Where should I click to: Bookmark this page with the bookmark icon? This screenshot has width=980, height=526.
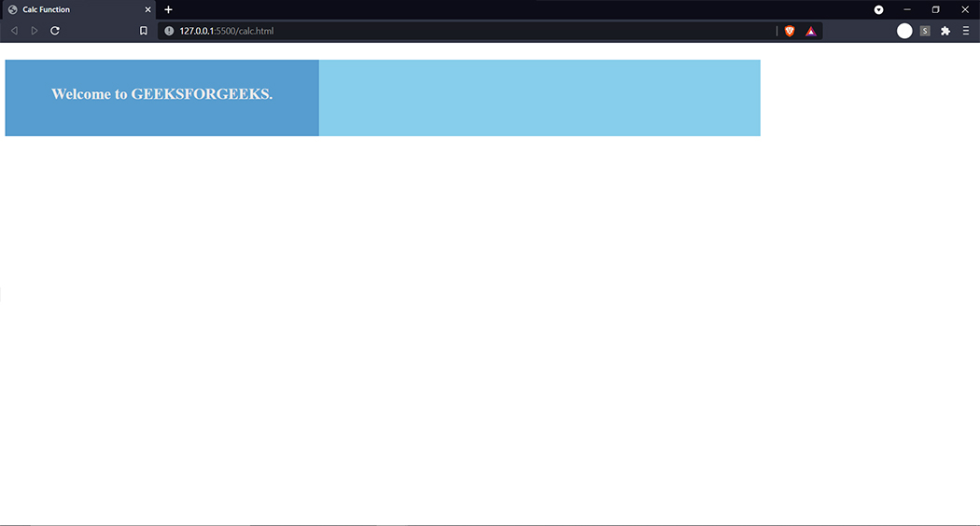143,31
